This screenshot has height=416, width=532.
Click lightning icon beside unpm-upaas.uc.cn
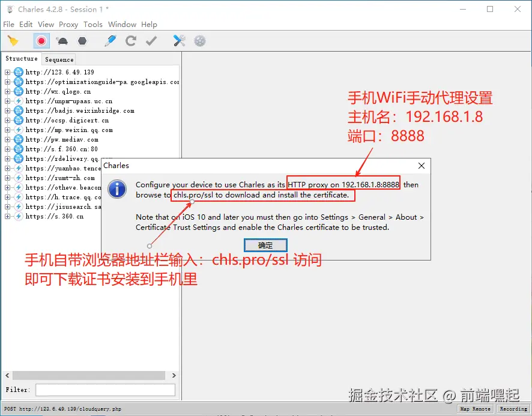pos(19,101)
